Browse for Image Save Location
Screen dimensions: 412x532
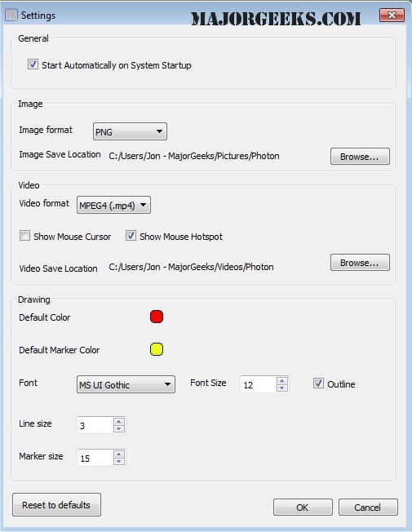coord(360,157)
